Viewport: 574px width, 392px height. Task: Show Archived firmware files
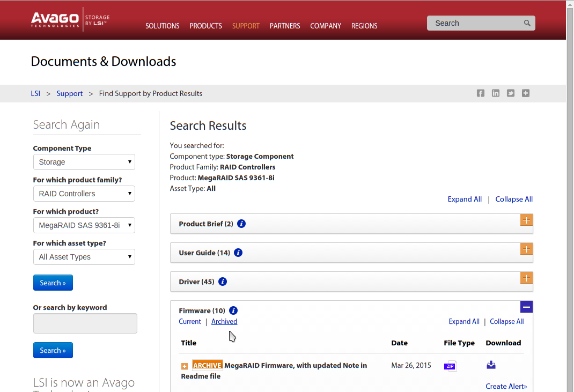pyautogui.click(x=224, y=321)
